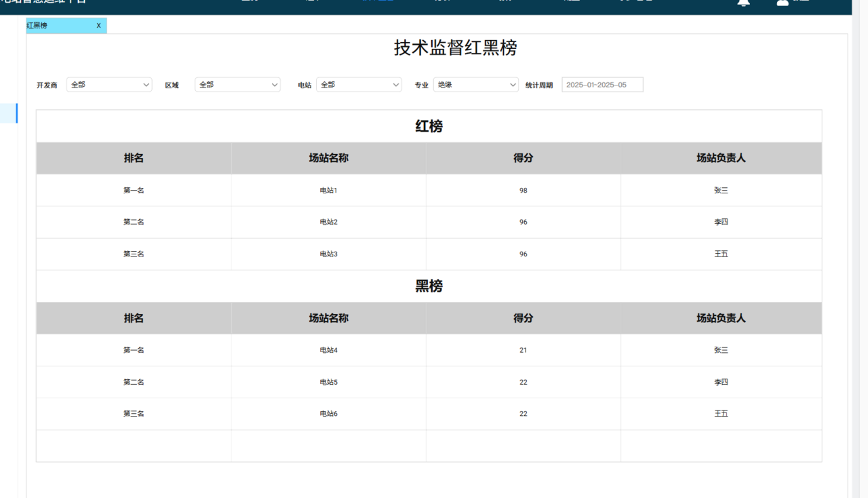Open the 电站 dropdown
The width and height of the screenshot is (868, 498).
tap(359, 85)
